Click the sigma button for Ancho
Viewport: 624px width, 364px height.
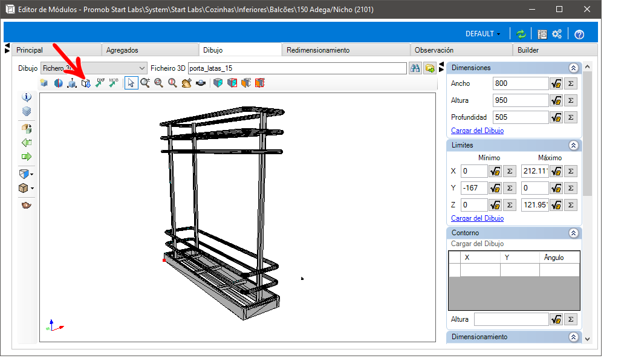pos(571,83)
